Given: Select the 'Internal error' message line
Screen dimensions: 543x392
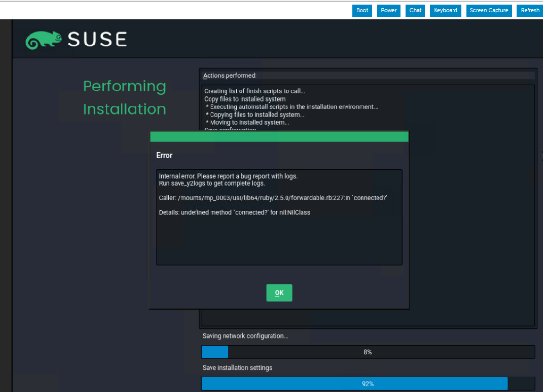Looking at the screenshot, I should (228, 176).
